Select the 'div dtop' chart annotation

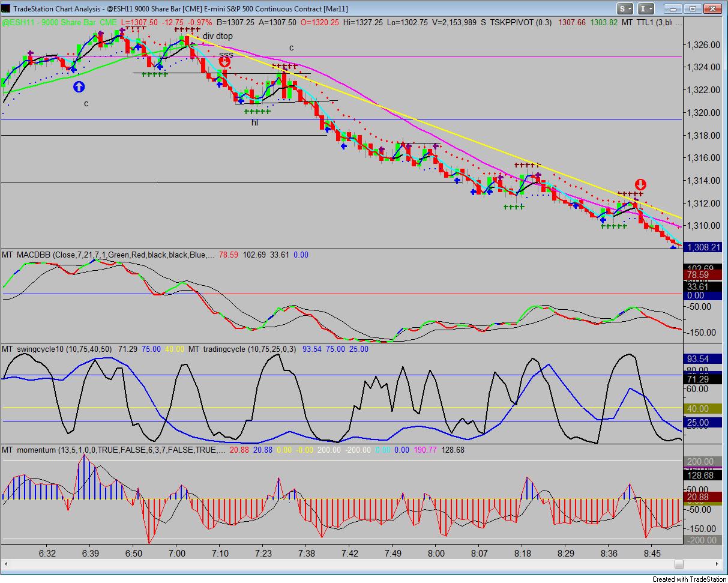coord(217,36)
